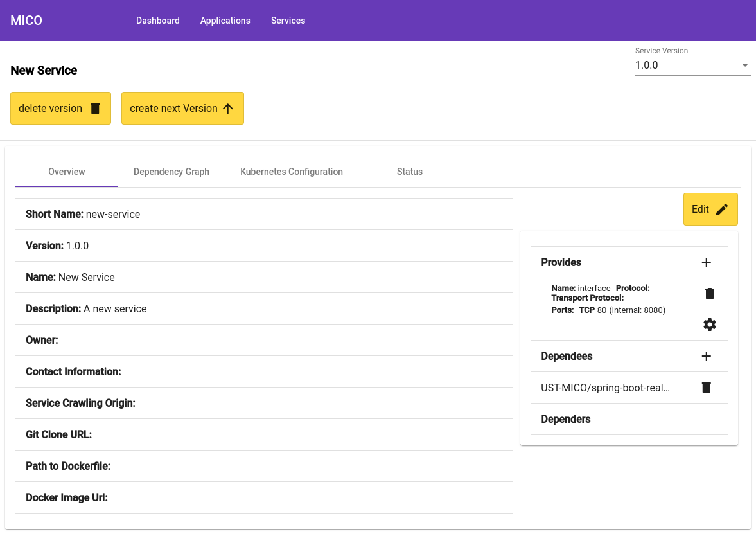Click the trash icon on delete version button
756x545 pixels.
95,109
